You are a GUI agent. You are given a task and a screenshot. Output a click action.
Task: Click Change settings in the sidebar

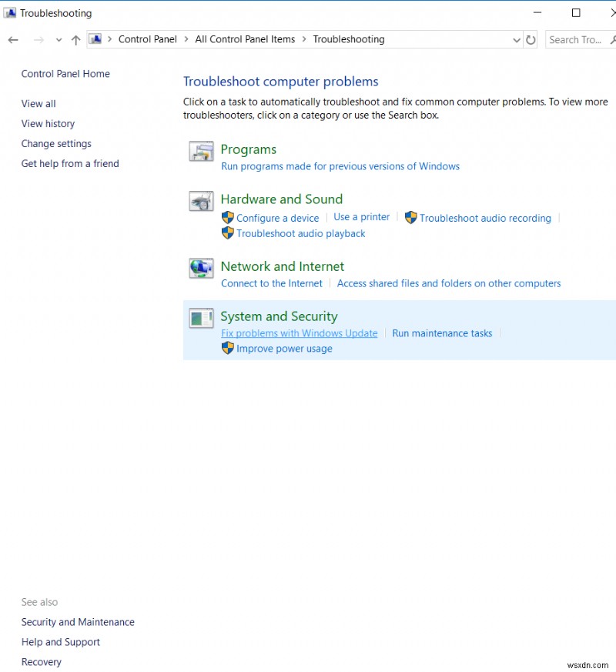tap(56, 143)
